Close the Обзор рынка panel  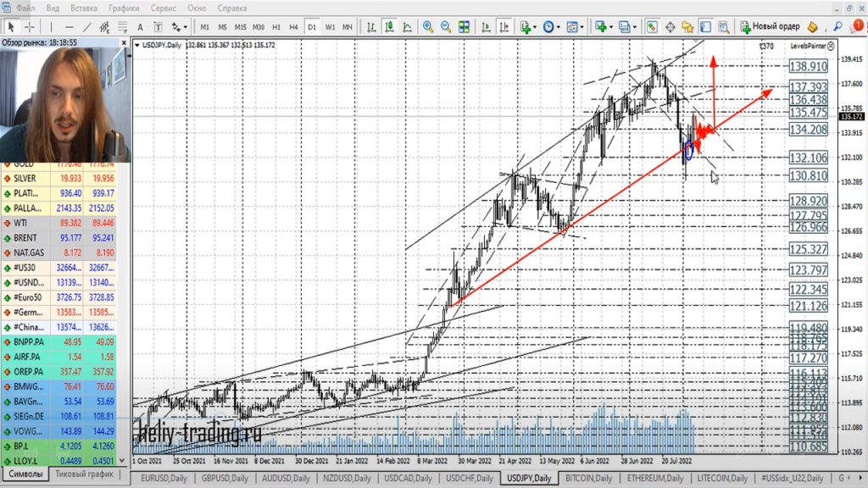pos(125,42)
